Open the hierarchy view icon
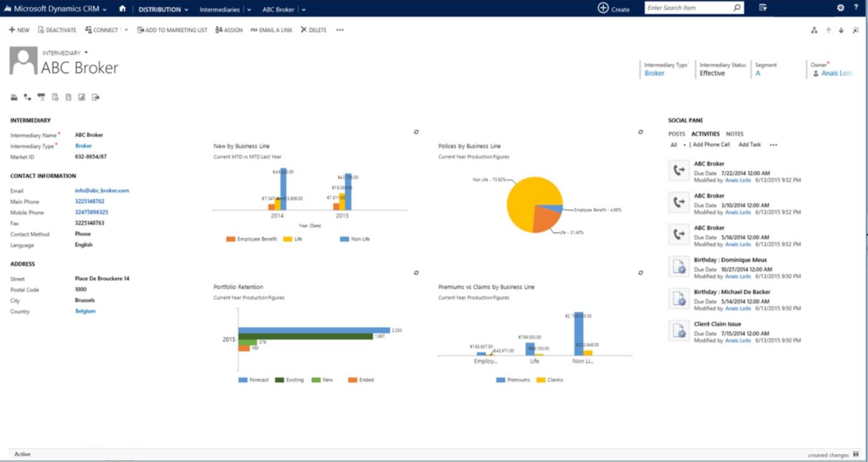 (814, 30)
